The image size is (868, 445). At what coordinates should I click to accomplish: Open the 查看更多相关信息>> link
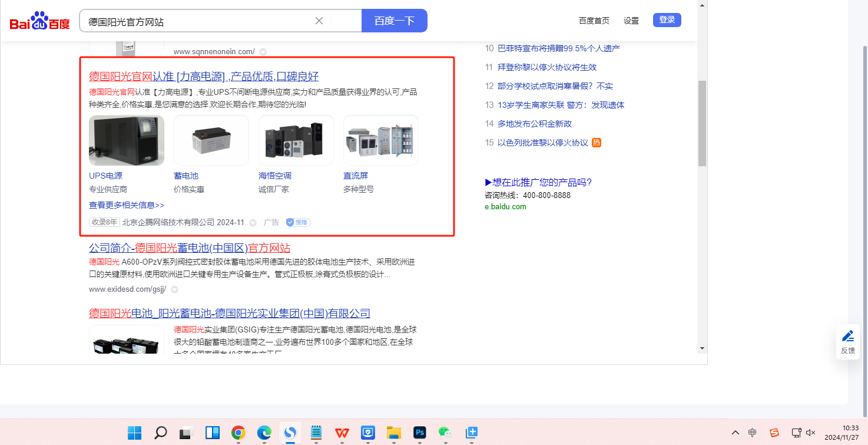click(127, 205)
